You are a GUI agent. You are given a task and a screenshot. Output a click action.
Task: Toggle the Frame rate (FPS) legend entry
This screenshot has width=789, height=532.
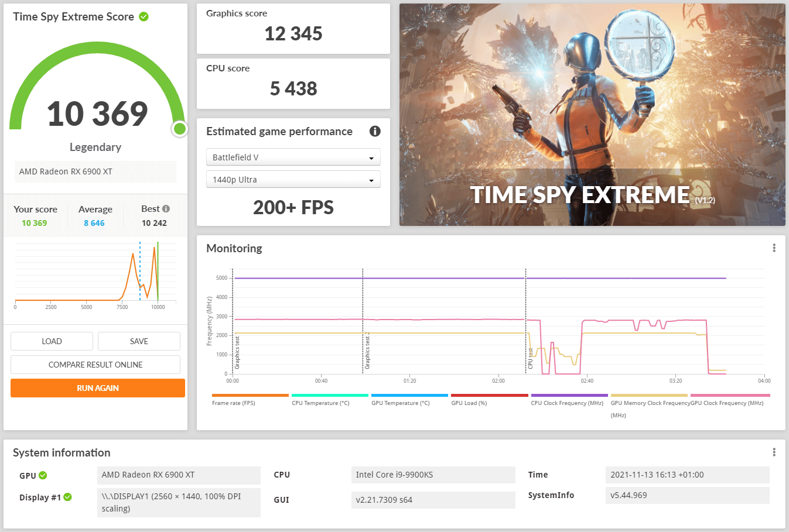click(250, 400)
